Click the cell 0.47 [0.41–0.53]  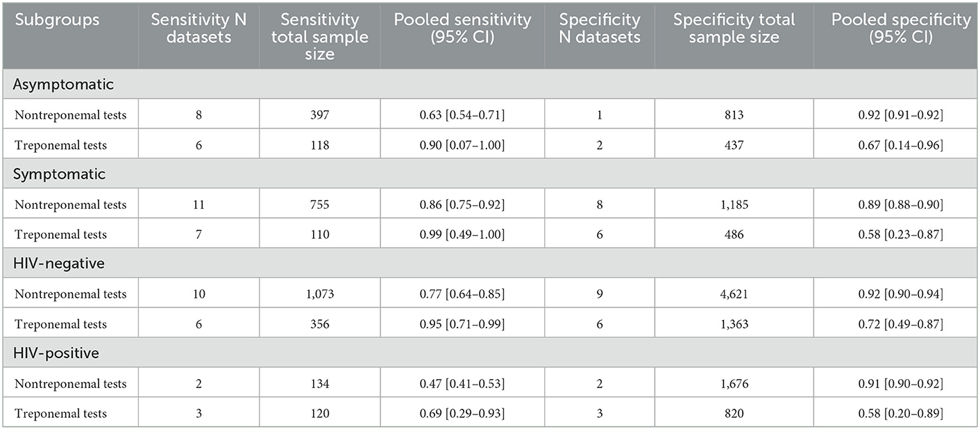pos(462,383)
